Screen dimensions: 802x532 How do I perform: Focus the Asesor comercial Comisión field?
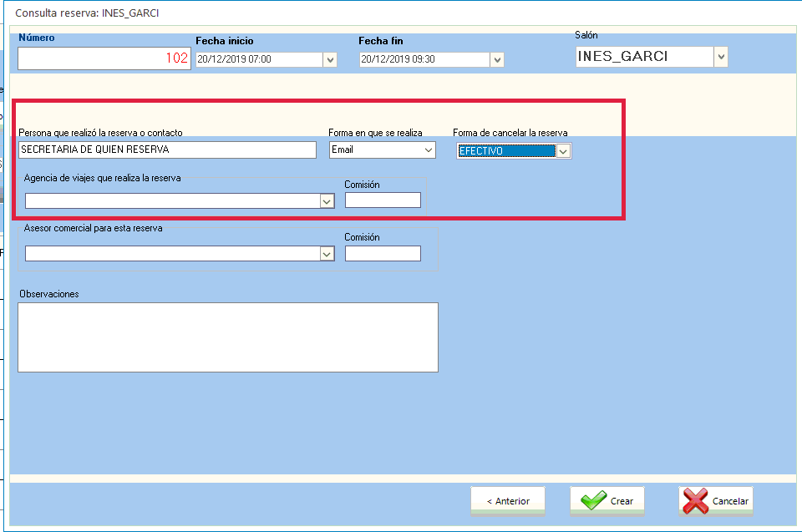[x=383, y=254]
